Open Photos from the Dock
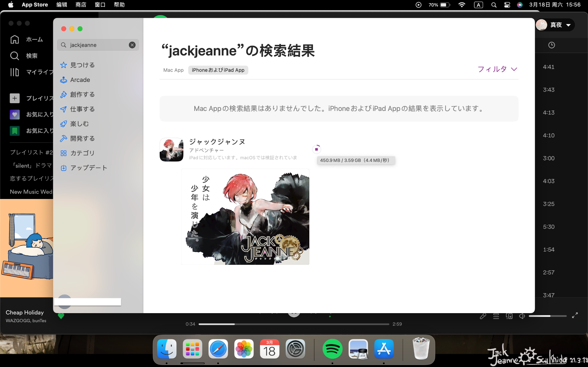 [x=244, y=349]
